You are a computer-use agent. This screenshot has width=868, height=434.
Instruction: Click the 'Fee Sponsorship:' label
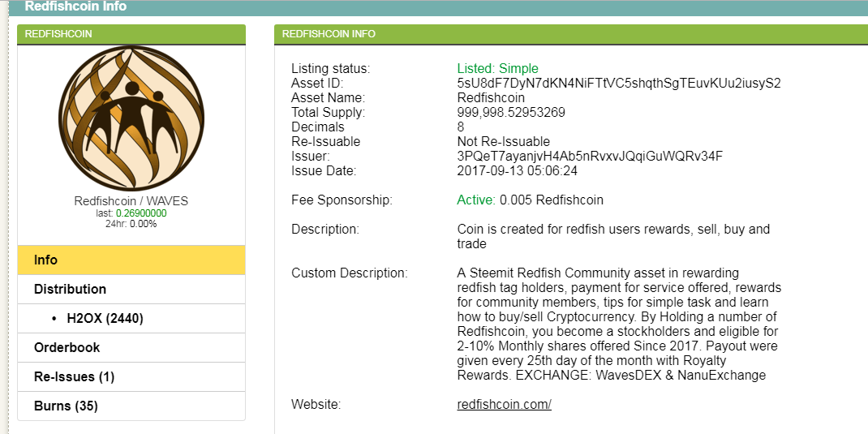pos(342,200)
